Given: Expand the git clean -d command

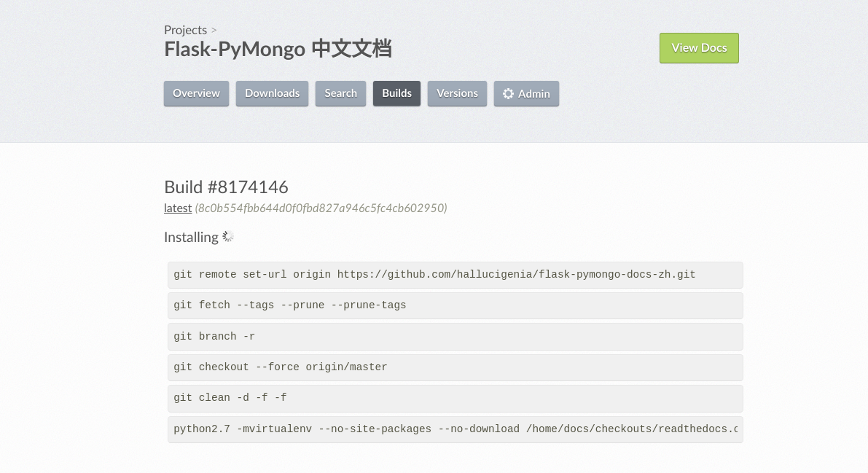Looking at the screenshot, I should tap(455, 398).
